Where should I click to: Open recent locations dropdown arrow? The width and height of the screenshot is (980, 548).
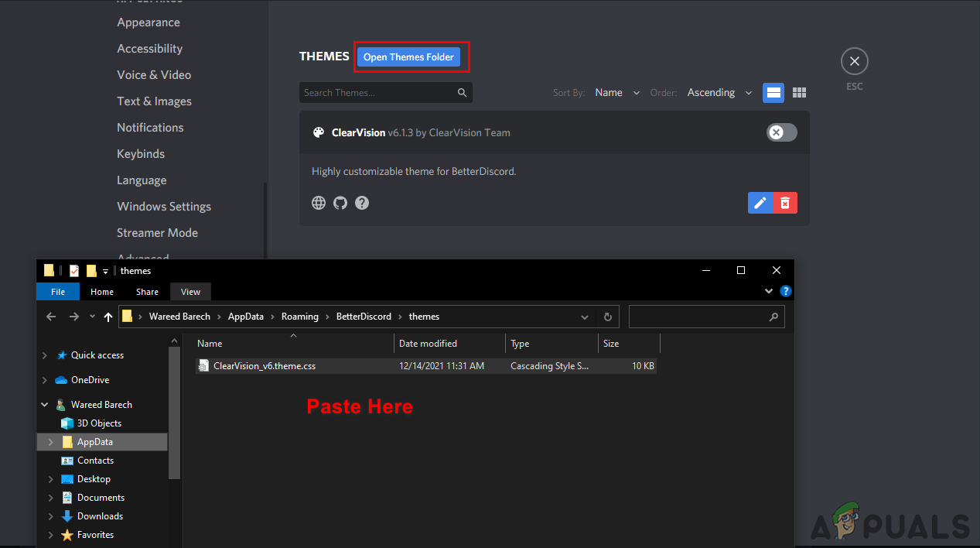pos(92,317)
